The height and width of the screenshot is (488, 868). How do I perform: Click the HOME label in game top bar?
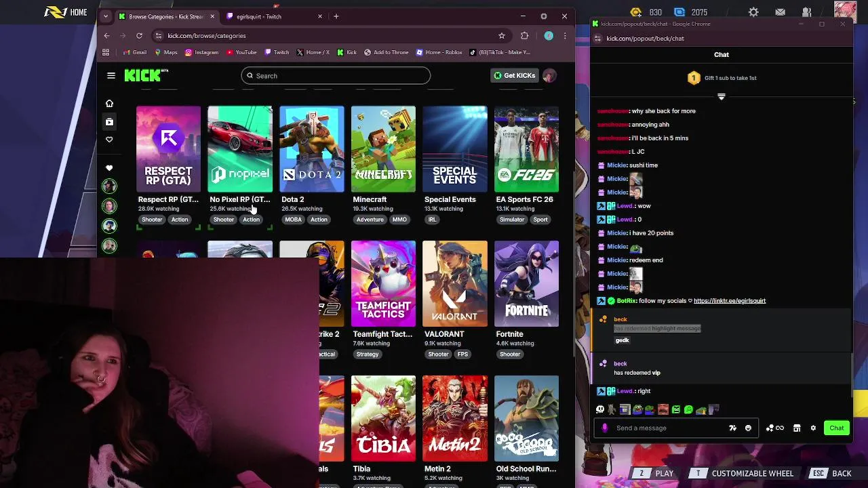[x=79, y=12]
